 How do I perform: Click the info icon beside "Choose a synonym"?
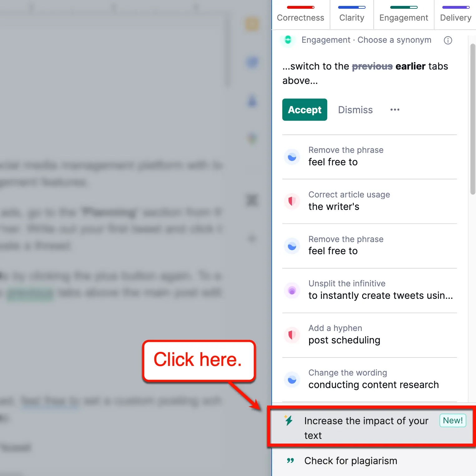coord(448,40)
